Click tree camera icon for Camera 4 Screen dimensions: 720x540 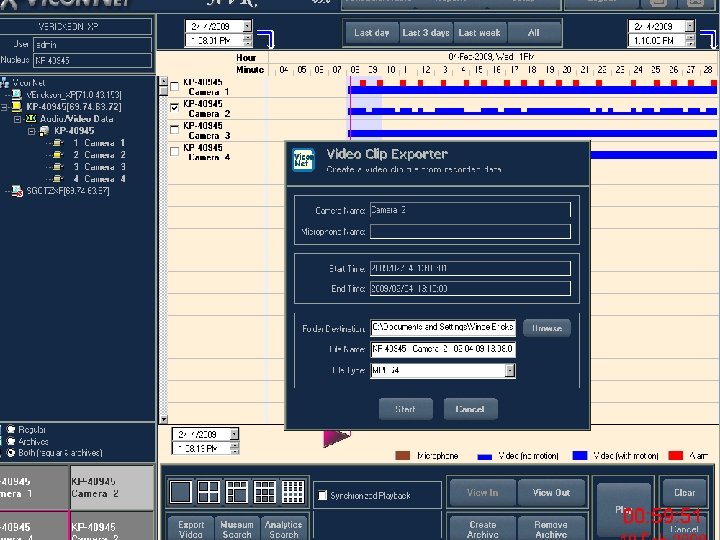58,179
